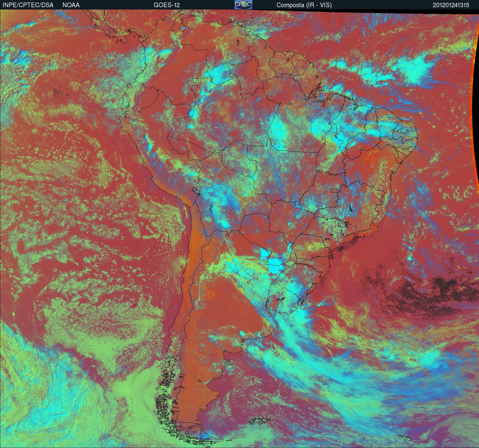Select the INPE/CPTEC/DSA header text
Viewport: 479px width, 448px height.
[x=28, y=5]
